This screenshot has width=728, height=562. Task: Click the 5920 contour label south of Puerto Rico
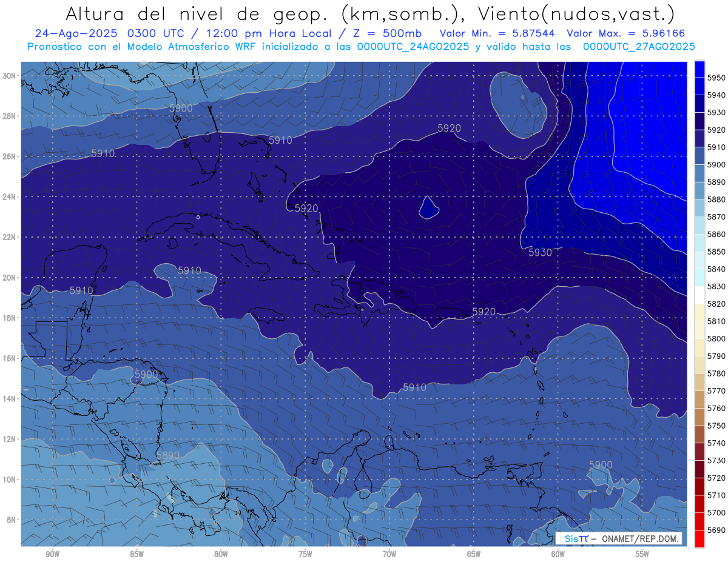(x=484, y=312)
